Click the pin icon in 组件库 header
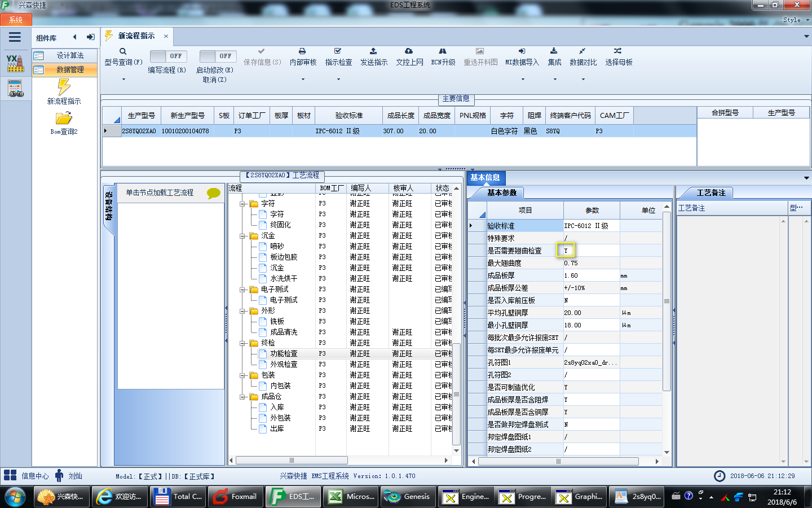The height and width of the screenshot is (508, 812). click(x=90, y=37)
